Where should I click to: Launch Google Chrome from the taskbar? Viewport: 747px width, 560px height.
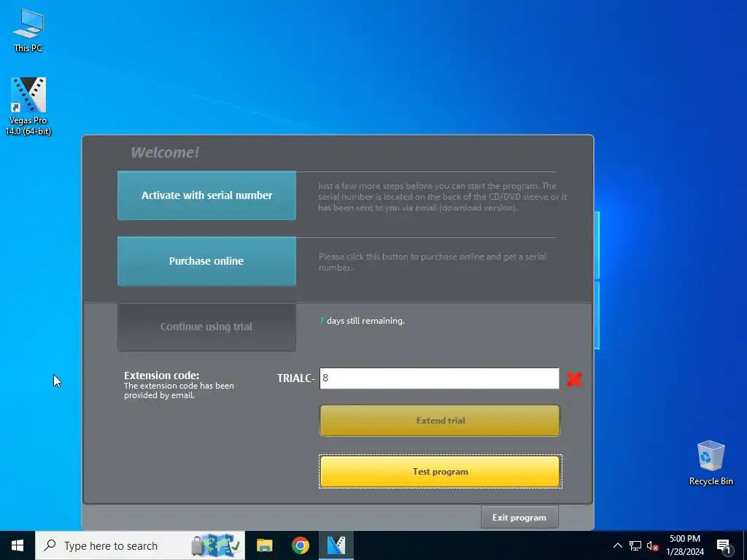click(300, 545)
